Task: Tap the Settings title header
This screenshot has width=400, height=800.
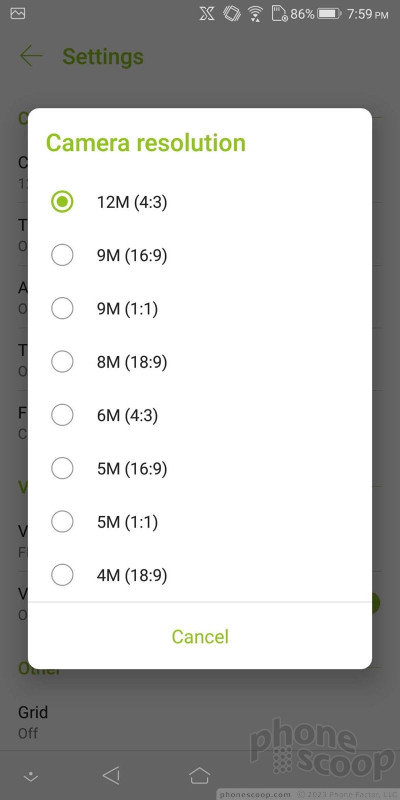Action: pos(103,57)
